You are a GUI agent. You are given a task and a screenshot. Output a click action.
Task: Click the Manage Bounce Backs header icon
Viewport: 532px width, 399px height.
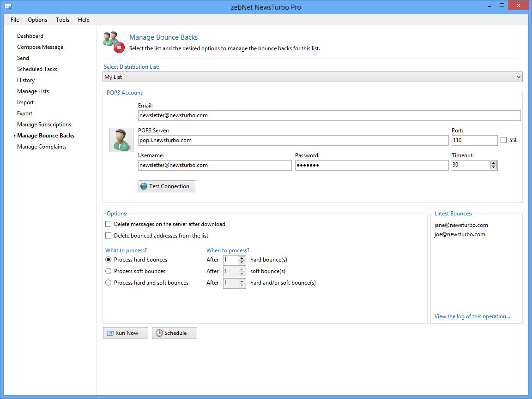click(113, 42)
